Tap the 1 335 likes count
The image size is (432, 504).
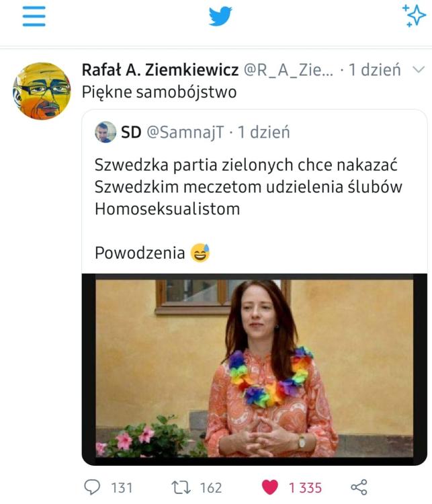tap(305, 488)
